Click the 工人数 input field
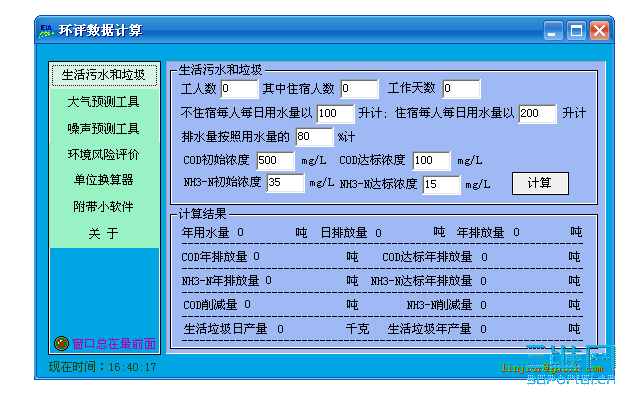This screenshot has width=626, height=395. pyautogui.click(x=239, y=89)
